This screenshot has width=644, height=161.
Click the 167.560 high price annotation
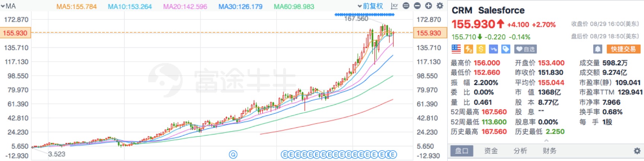point(356,19)
